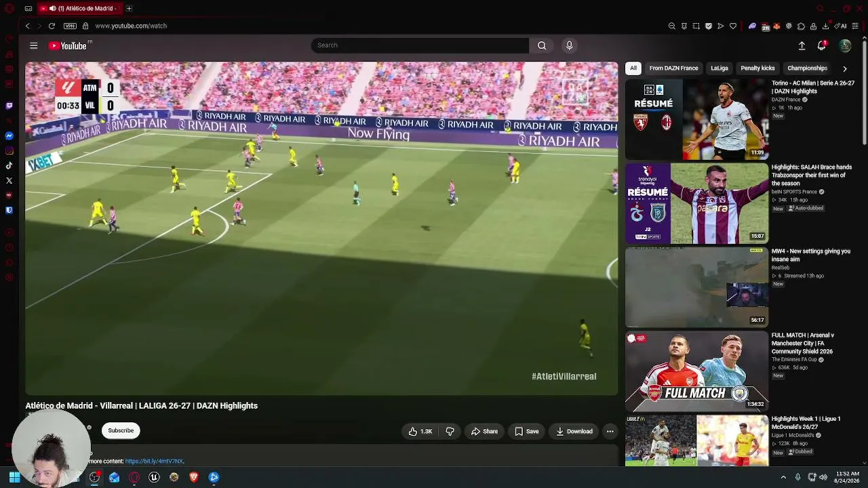Image resolution: width=868 pixels, height=488 pixels.
Task: Click the search magnifier button
Action: tap(542, 45)
